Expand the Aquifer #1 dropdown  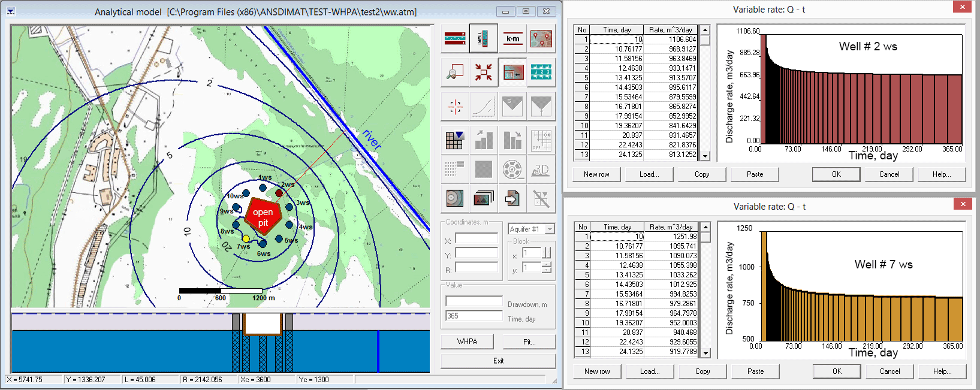[x=550, y=229]
